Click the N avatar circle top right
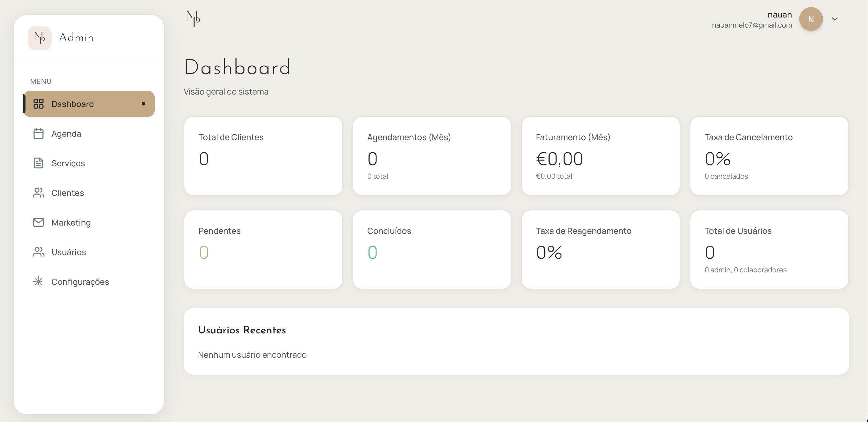The height and width of the screenshot is (422, 868). 811,19
